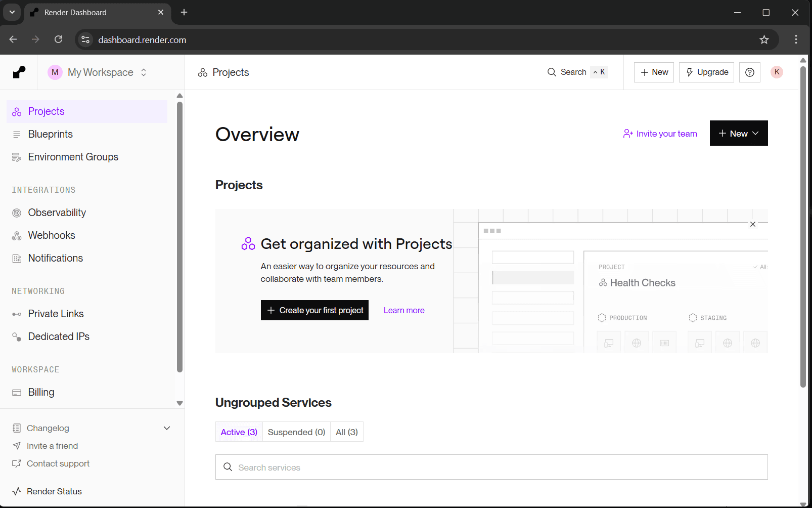Click Create your first project
Screen dimensions: 812x508
click(314, 310)
